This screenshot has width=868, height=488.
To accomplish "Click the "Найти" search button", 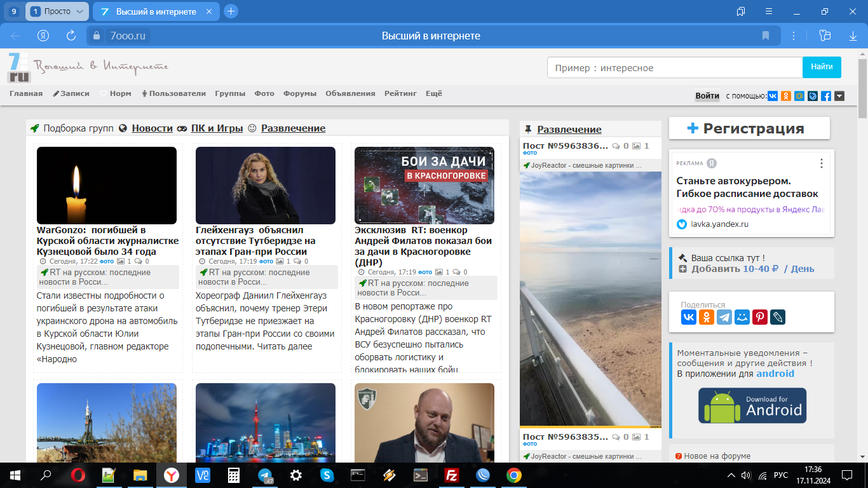I will pyautogui.click(x=822, y=67).
